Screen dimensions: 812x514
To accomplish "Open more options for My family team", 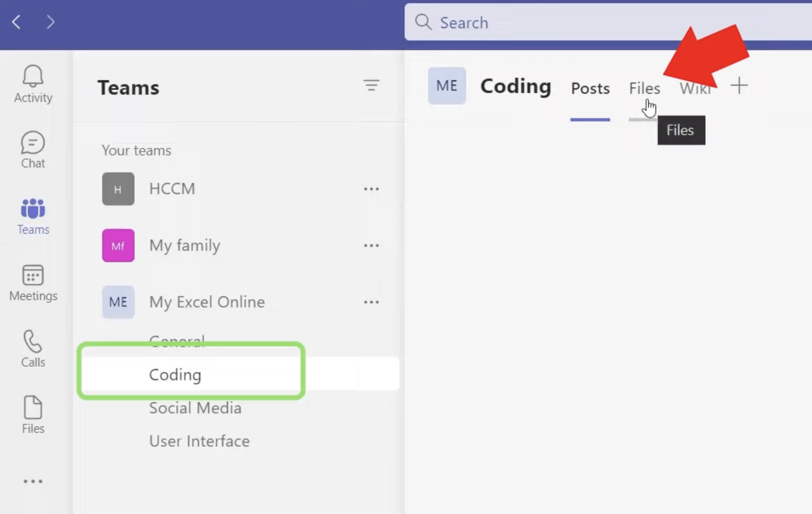I will click(371, 245).
